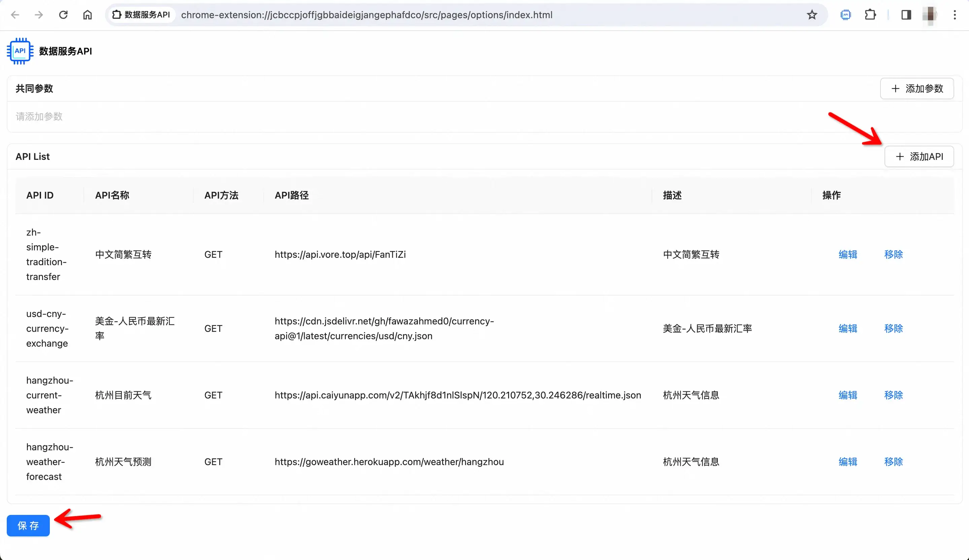
Task: Click the 添加参数 button
Action: point(917,89)
